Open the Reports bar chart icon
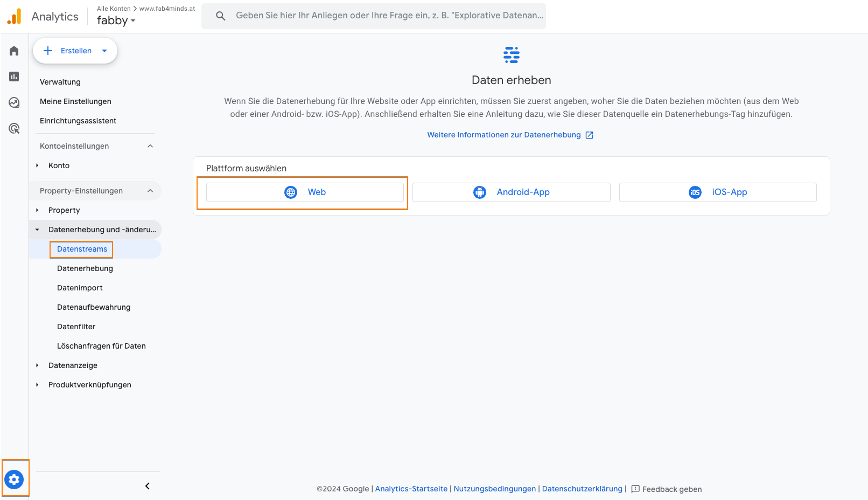This screenshot has width=868, height=500. (x=14, y=77)
